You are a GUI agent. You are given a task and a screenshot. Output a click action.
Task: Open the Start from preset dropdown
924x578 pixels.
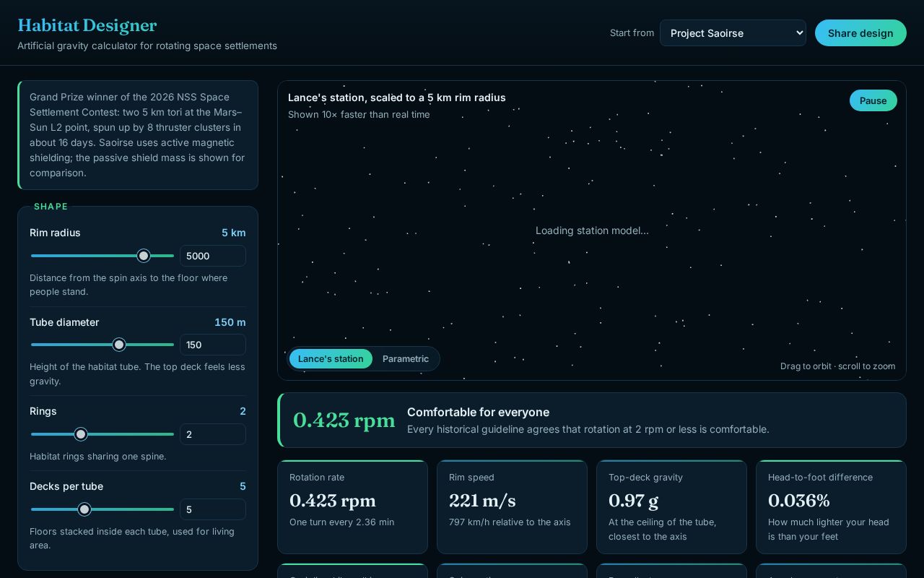coord(733,33)
